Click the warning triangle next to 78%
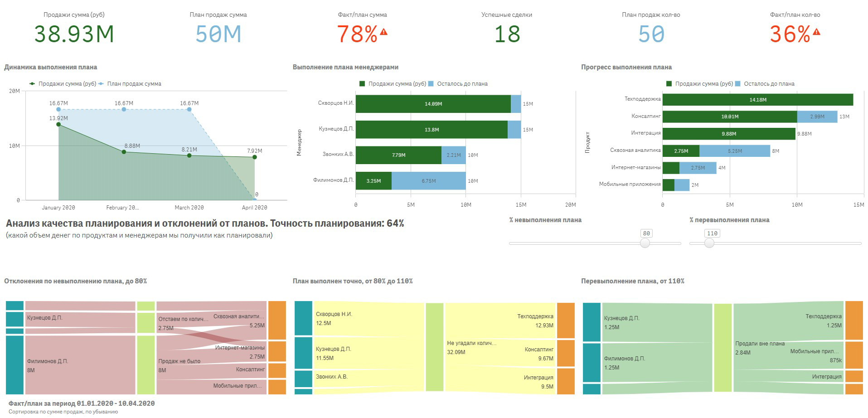This screenshot has width=868, height=418. pos(383,32)
